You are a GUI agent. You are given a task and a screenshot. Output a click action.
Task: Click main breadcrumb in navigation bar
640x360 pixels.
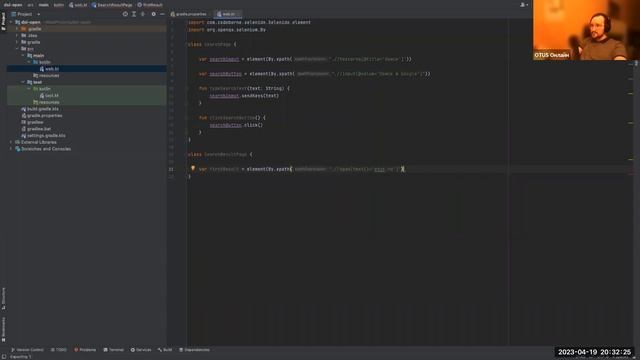coord(44,5)
